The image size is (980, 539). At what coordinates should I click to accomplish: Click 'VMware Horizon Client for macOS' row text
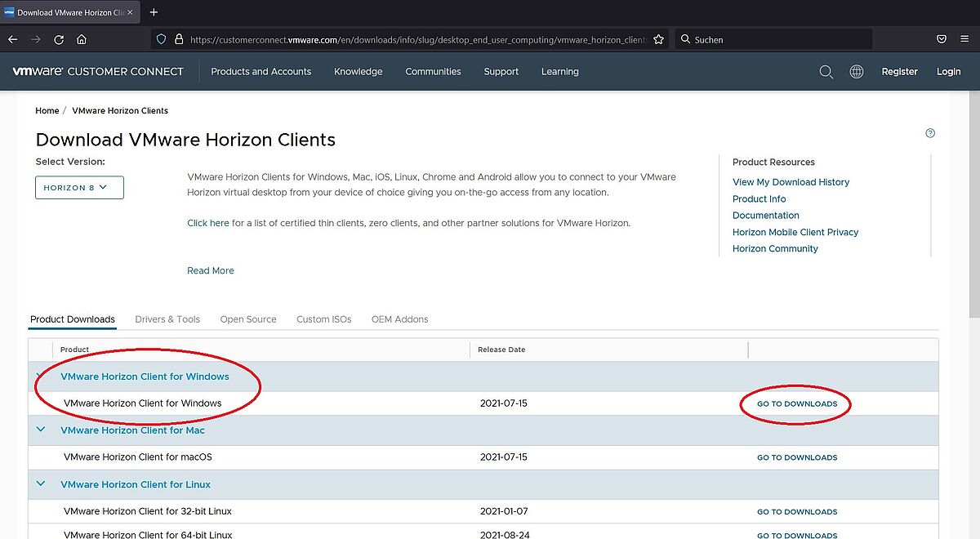[138, 457]
